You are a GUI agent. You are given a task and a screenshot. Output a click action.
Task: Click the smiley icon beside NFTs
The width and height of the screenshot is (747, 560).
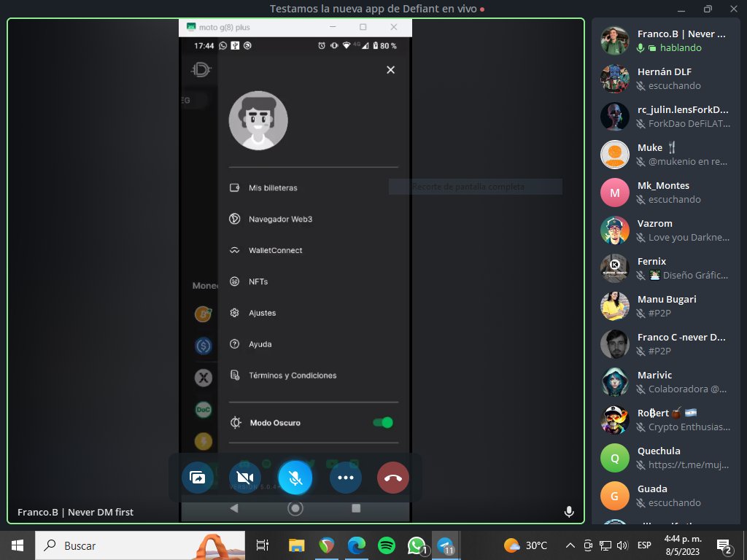(234, 281)
